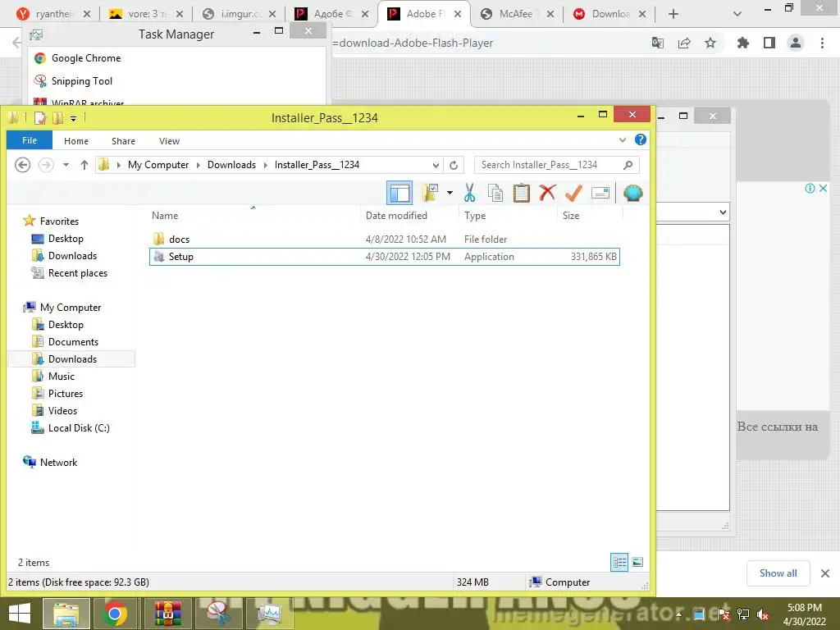Select Local Disk (C:) in navigation pane
This screenshot has width=840, height=630.
tap(78, 427)
